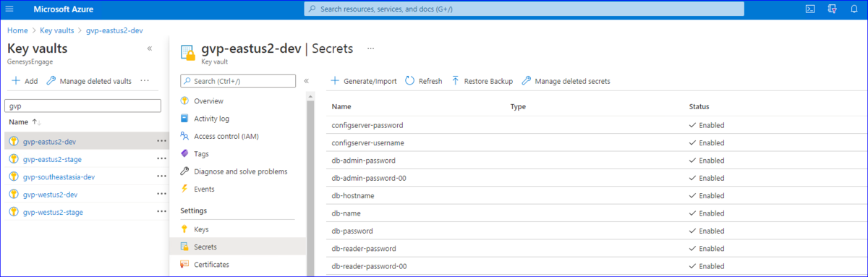The height and width of the screenshot is (277, 868).
Task: Open Manage deleted vaults
Action: pyautogui.click(x=89, y=81)
